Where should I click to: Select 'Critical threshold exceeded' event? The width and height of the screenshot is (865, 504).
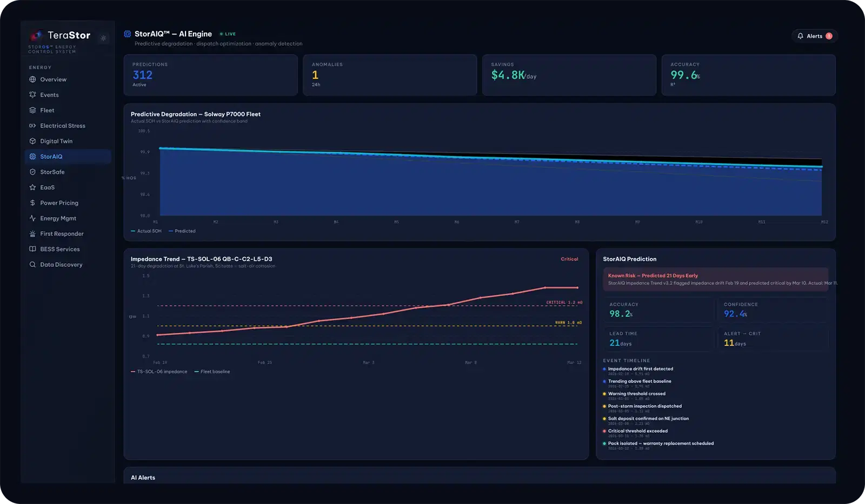(638, 431)
